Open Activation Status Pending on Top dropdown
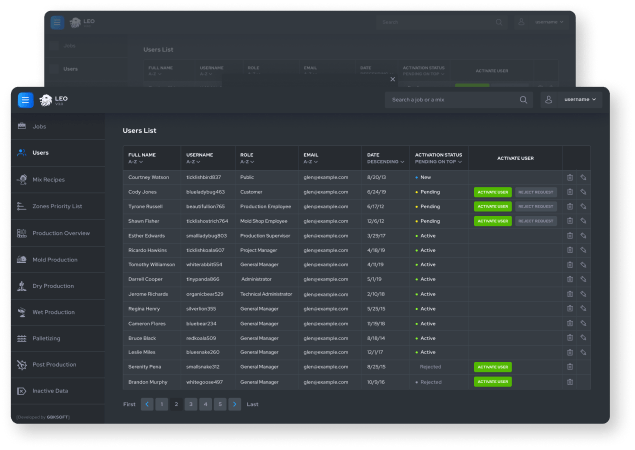 (x=438, y=162)
